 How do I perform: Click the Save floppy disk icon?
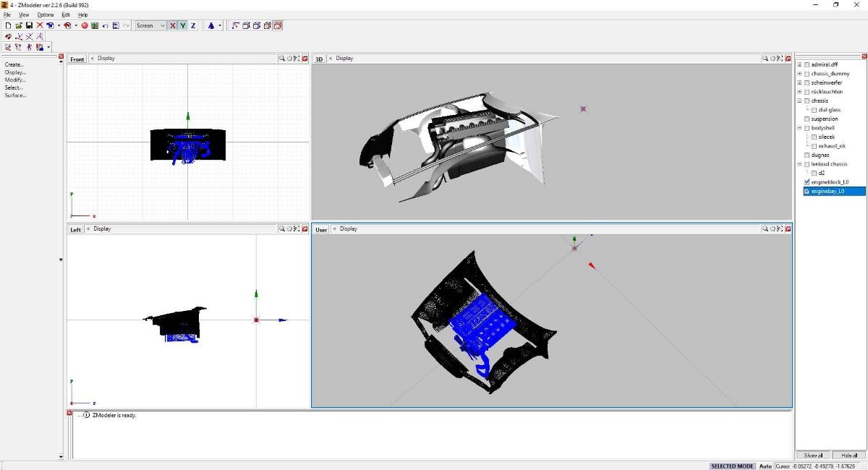pyautogui.click(x=29, y=25)
